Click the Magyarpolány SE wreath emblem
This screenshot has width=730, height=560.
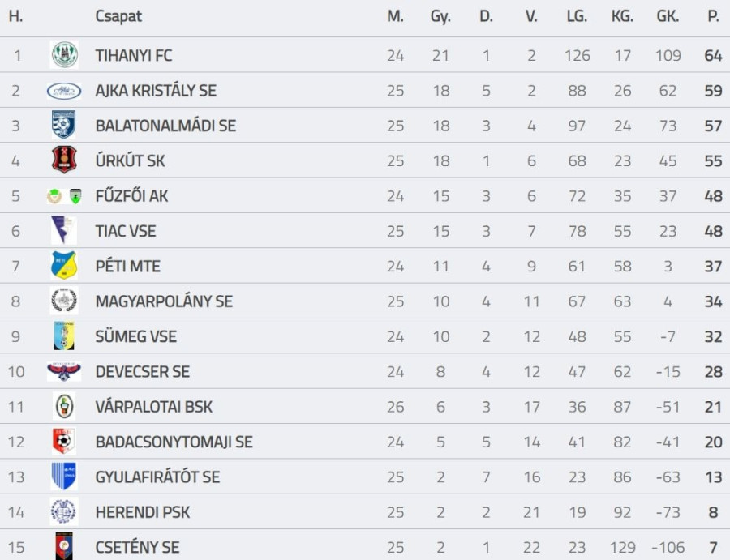[x=64, y=301]
